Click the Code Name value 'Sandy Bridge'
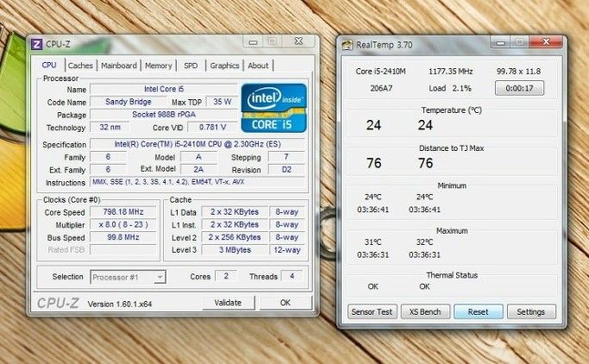 [x=128, y=102]
